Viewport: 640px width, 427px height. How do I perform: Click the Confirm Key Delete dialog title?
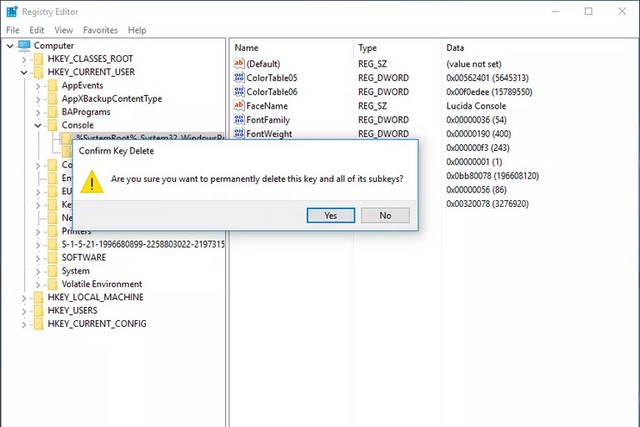click(116, 151)
